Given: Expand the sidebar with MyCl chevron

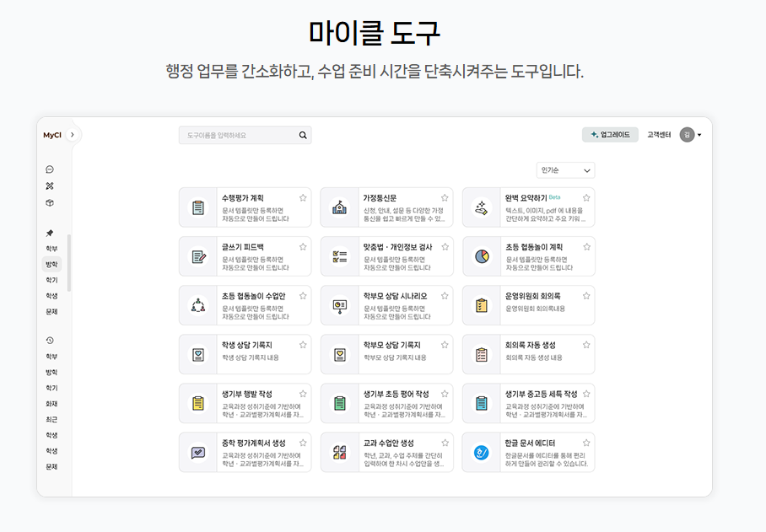Looking at the screenshot, I should 73,135.
